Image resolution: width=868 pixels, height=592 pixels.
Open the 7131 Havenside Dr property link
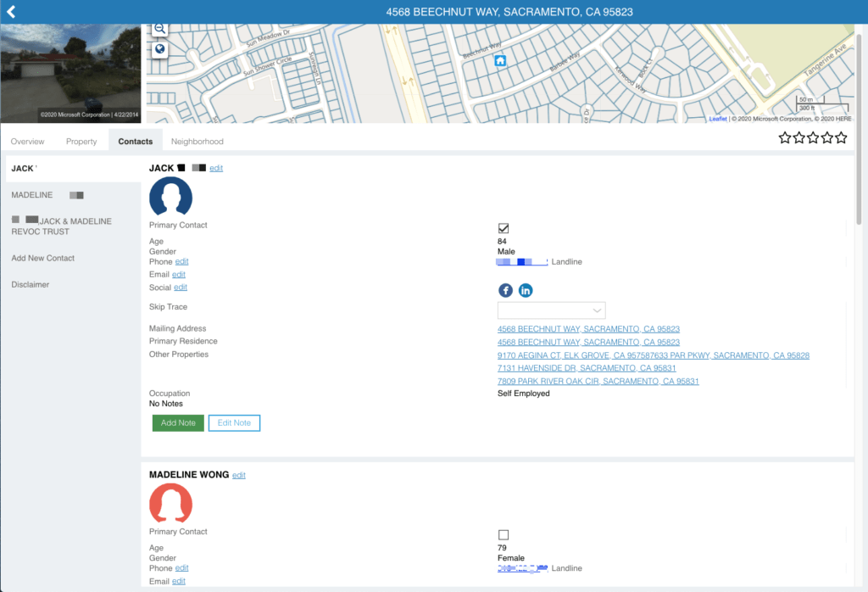[x=585, y=367]
